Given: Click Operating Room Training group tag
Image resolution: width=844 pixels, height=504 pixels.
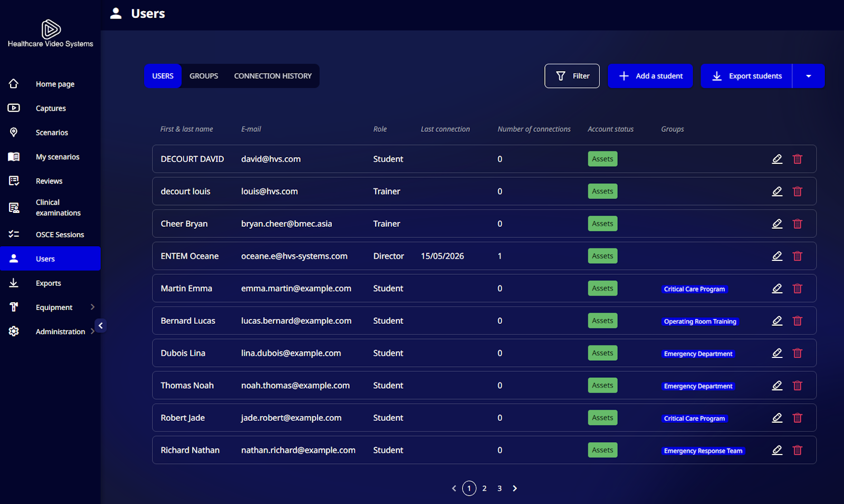Looking at the screenshot, I should (700, 322).
